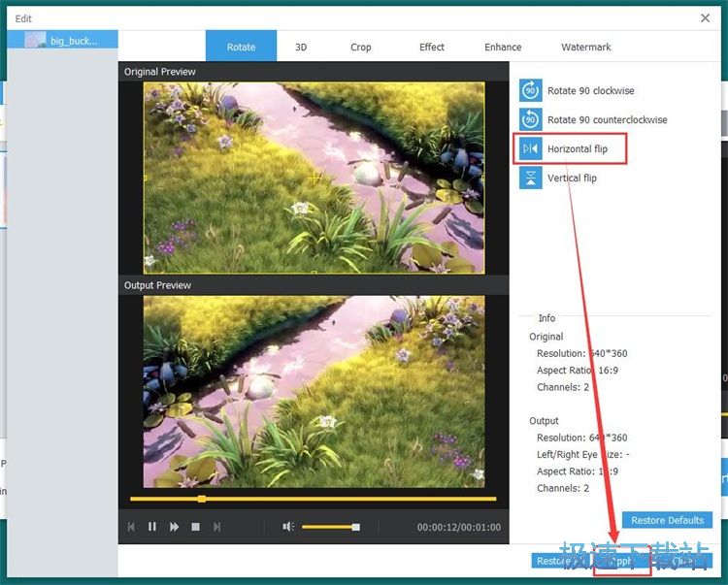Click the Original 'Channels: 2' text
Image resolution: width=728 pixels, height=585 pixels.
click(563, 387)
